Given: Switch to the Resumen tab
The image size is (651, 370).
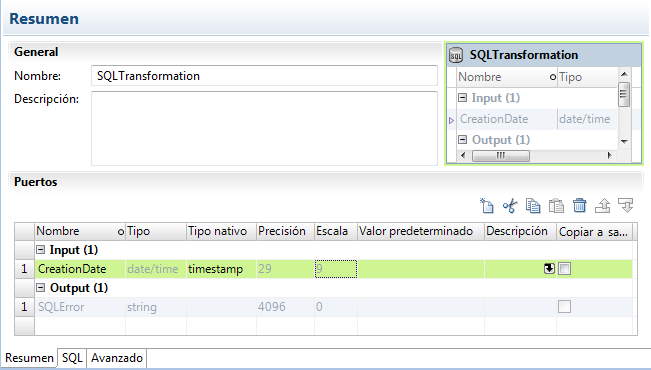Looking at the screenshot, I should (29, 358).
